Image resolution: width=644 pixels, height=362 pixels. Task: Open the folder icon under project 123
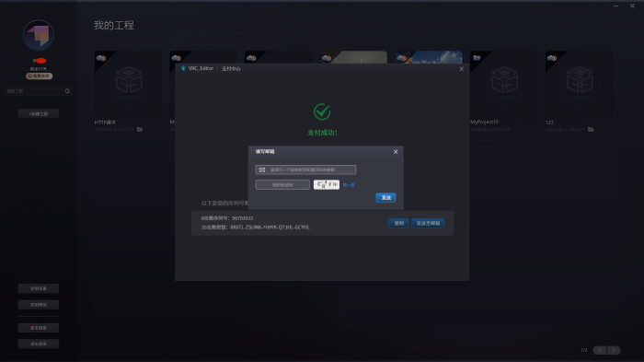pos(591,130)
